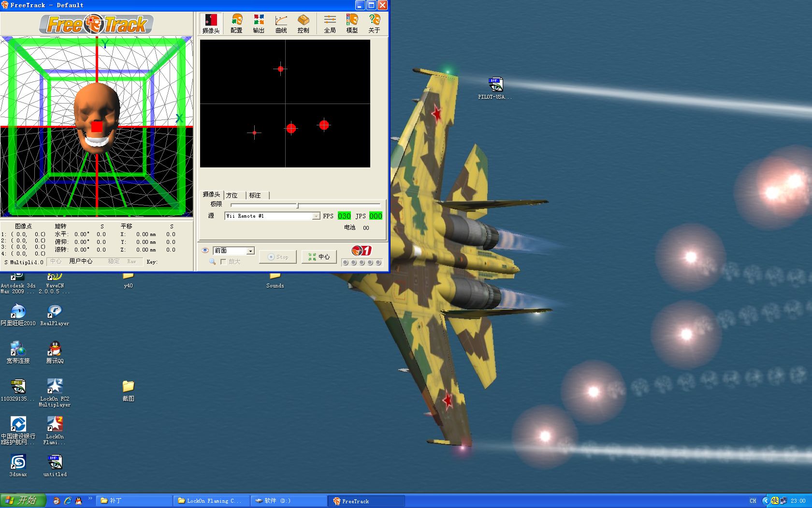Click the CH language indicator in tray
This screenshot has height=508, width=812.
(x=753, y=501)
